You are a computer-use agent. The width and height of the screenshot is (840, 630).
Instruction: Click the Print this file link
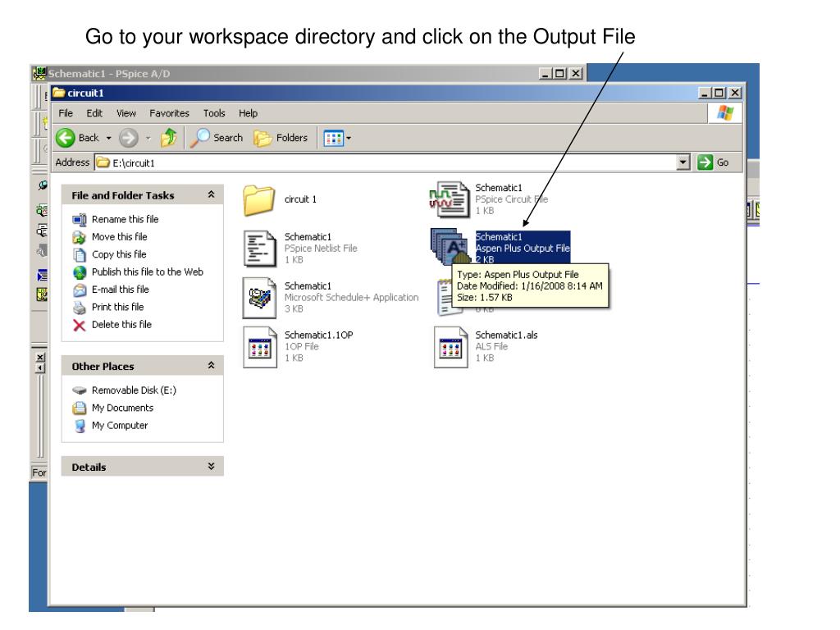[x=118, y=308]
